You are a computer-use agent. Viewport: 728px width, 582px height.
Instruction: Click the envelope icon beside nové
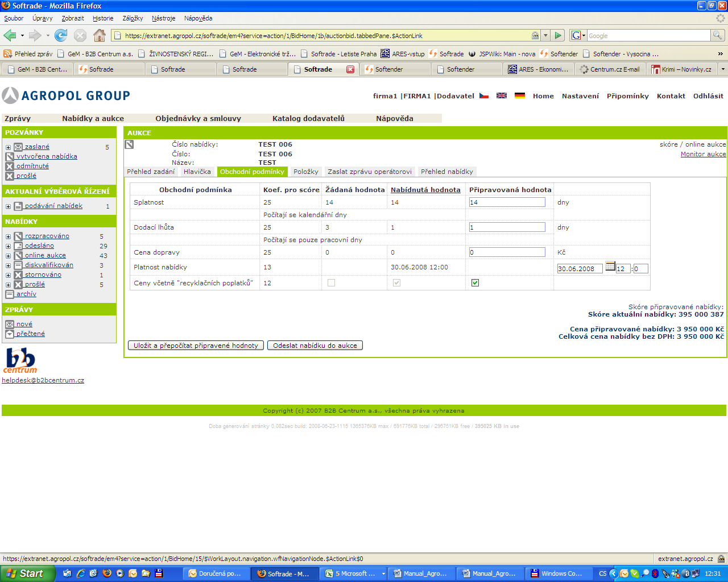10,325
